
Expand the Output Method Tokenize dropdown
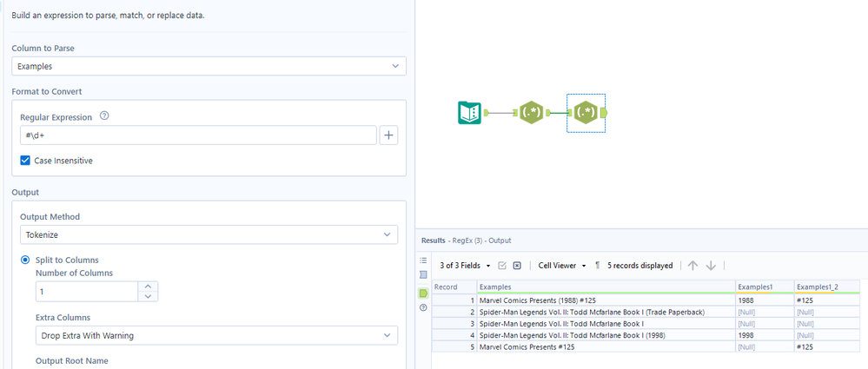[209, 234]
